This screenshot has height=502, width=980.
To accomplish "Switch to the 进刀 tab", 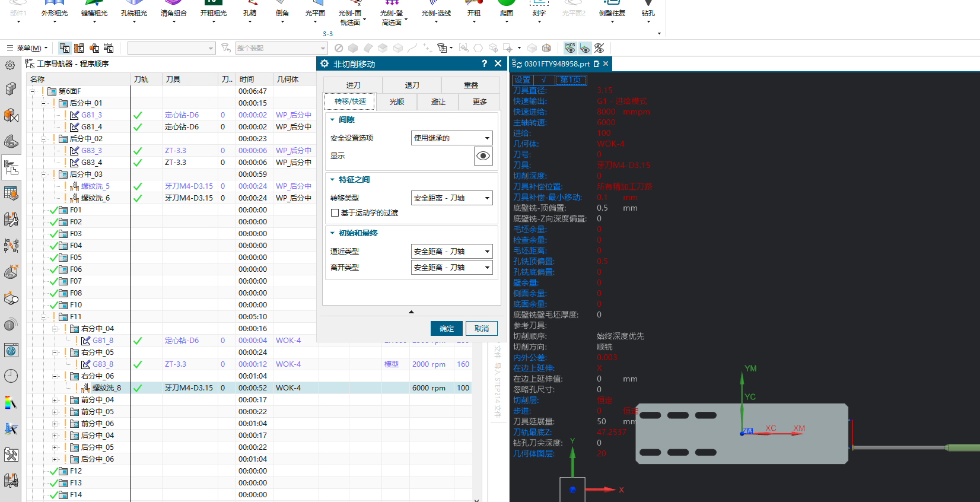I will tap(354, 85).
